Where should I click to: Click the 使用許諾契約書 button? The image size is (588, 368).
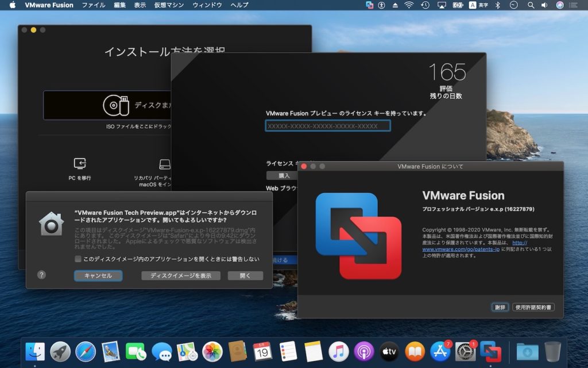533,308
